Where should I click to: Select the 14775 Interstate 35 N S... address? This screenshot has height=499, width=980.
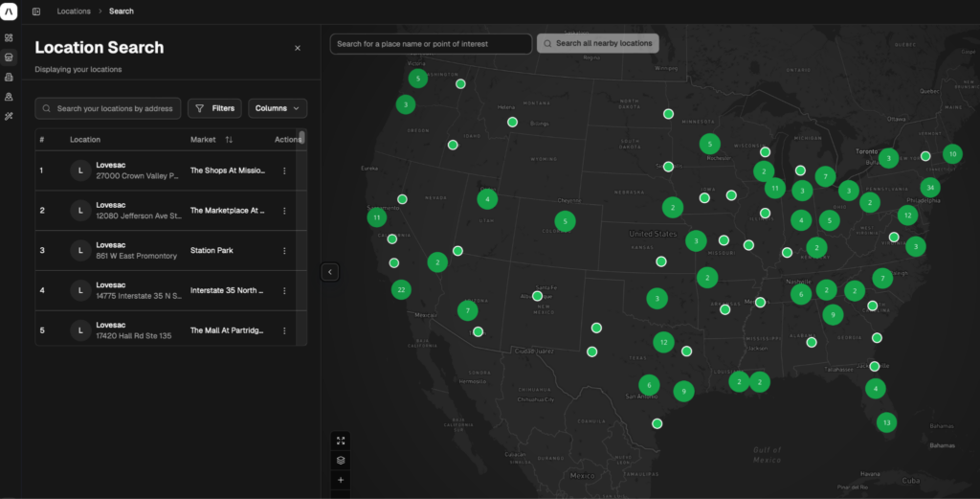[139, 296]
